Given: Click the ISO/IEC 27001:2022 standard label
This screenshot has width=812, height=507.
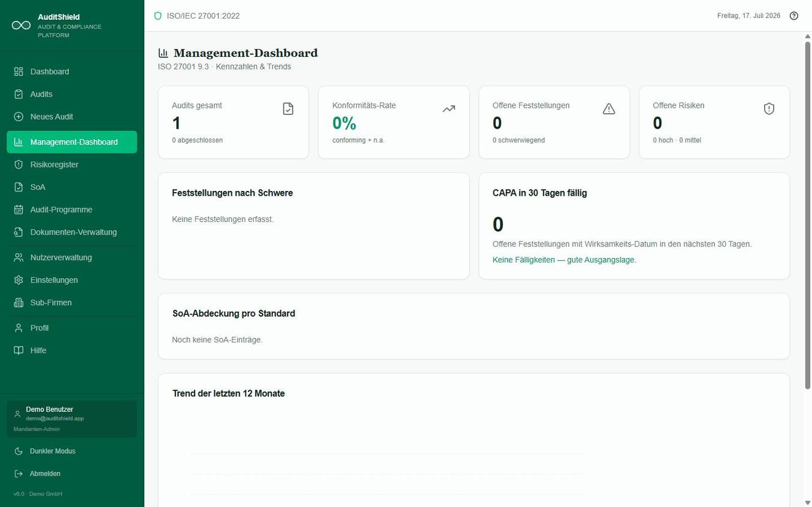Looking at the screenshot, I should point(203,16).
